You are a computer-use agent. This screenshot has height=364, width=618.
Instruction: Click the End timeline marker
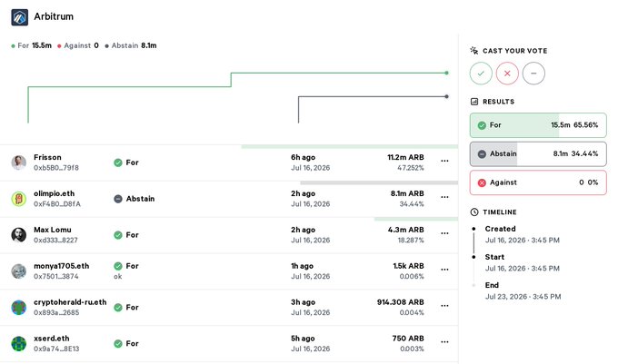pyautogui.click(x=473, y=285)
